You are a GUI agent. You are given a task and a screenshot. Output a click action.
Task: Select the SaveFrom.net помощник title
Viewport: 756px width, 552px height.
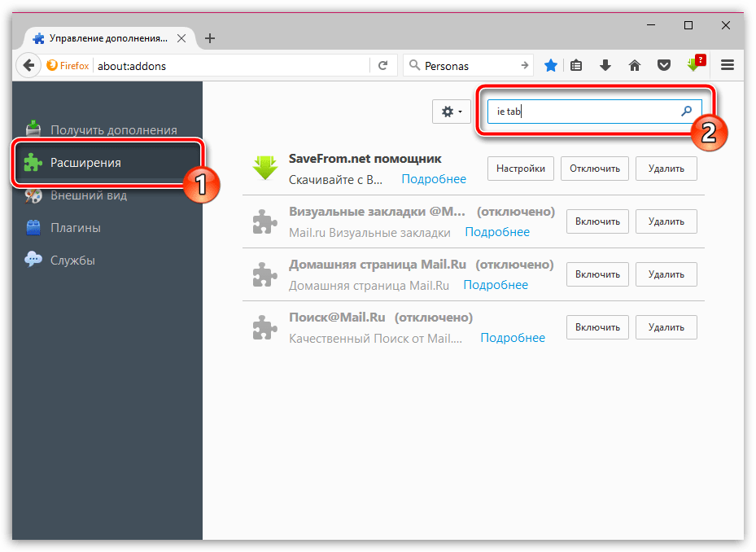pos(365,159)
